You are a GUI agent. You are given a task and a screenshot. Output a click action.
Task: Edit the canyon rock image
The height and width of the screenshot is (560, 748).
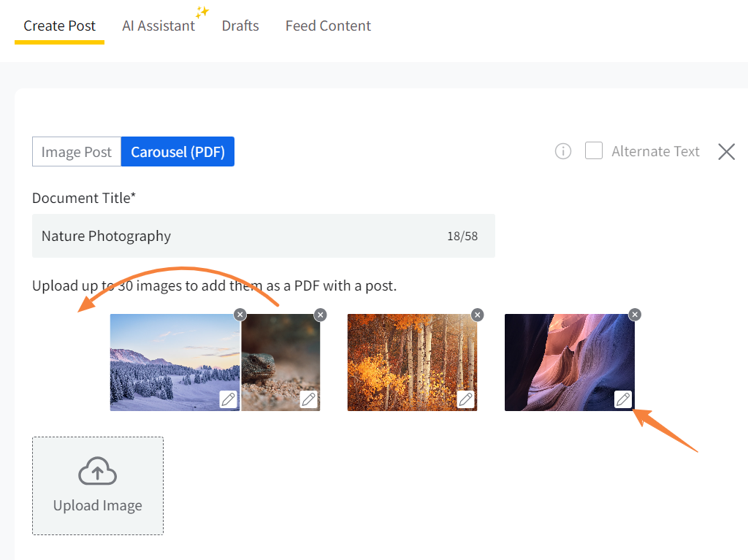623,399
